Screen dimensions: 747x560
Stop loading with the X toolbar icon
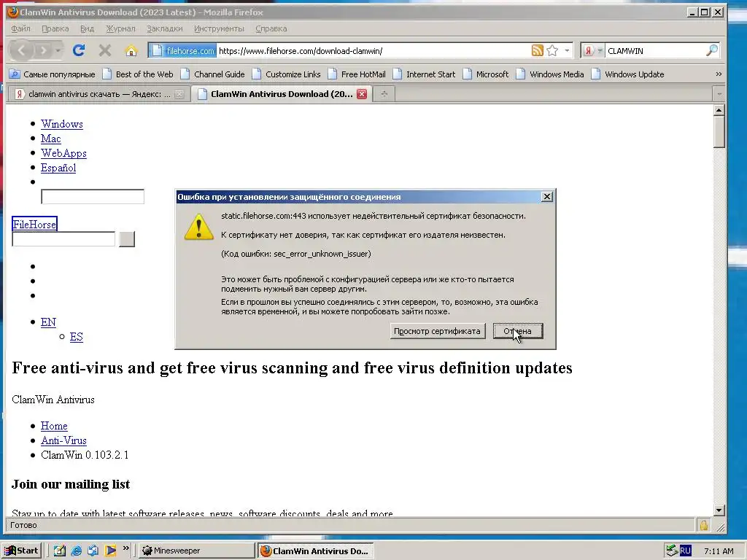click(105, 50)
